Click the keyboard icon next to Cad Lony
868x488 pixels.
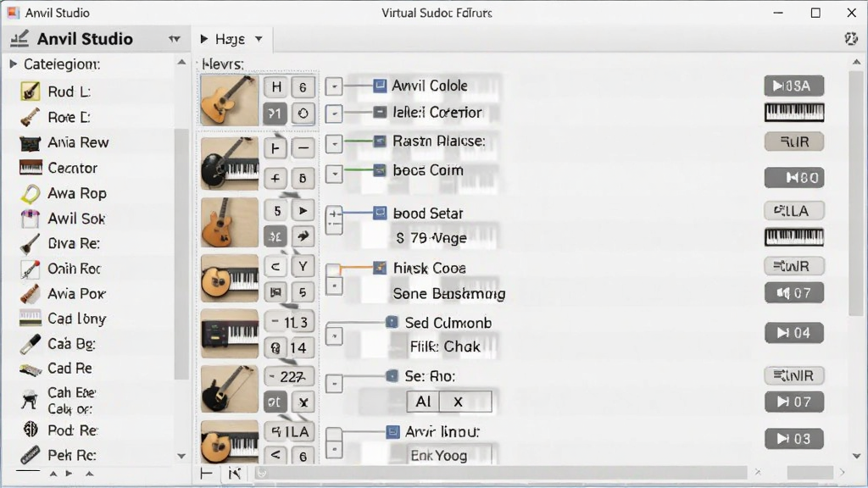(x=31, y=319)
